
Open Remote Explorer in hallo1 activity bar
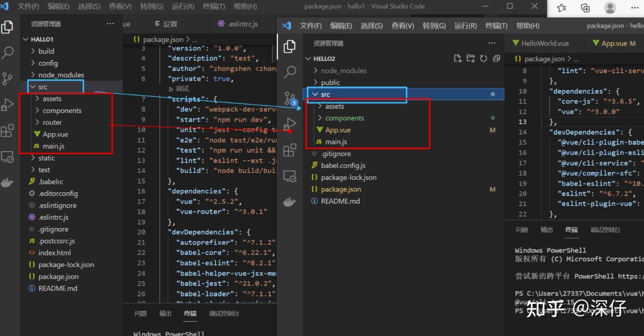[x=7, y=156]
